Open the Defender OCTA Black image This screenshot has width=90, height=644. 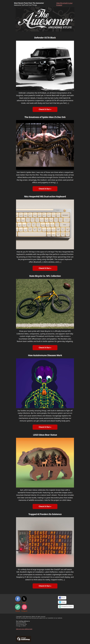(x=45, y=66)
